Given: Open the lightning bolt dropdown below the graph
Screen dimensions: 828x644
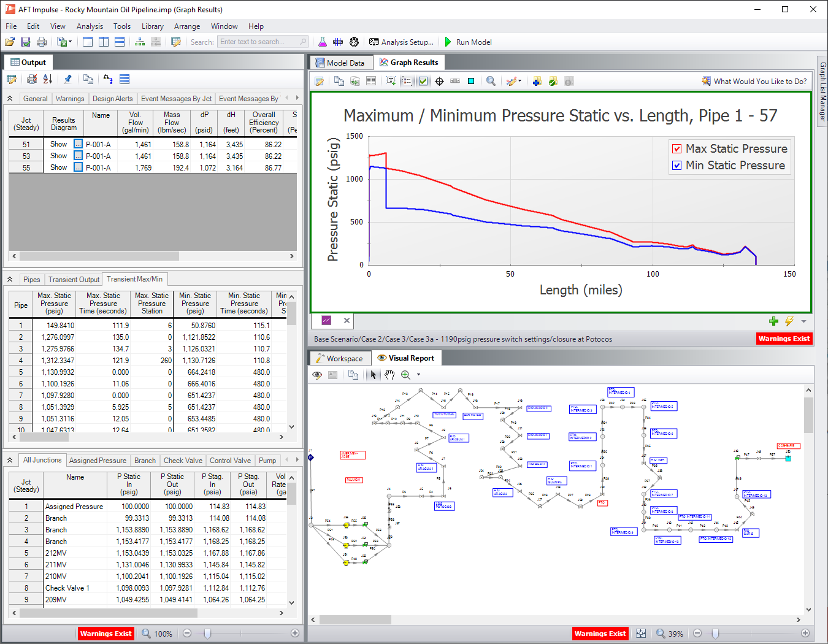Looking at the screenshot, I should point(790,321).
